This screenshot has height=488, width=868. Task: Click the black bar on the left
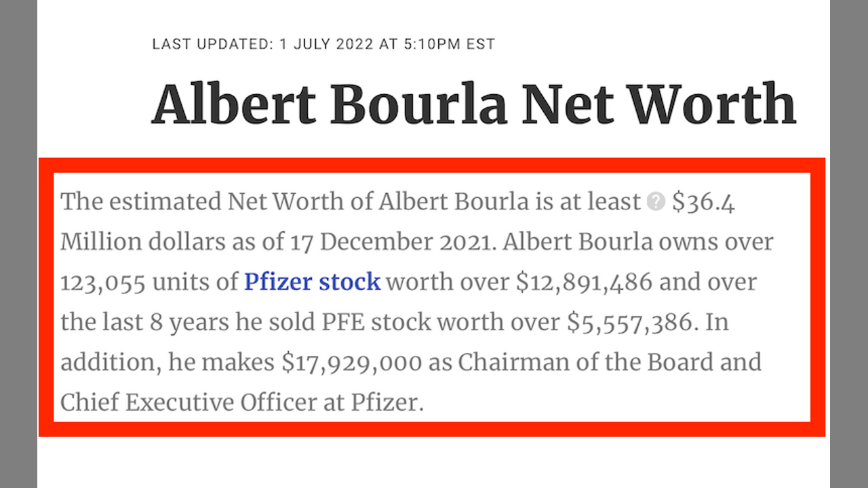[x=18, y=244]
